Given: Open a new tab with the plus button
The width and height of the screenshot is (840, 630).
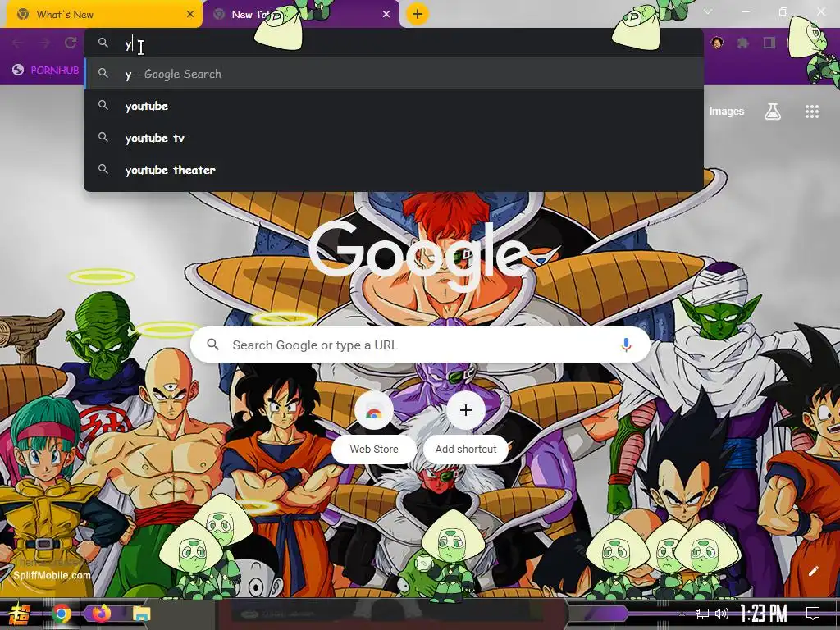Looking at the screenshot, I should click(x=418, y=14).
